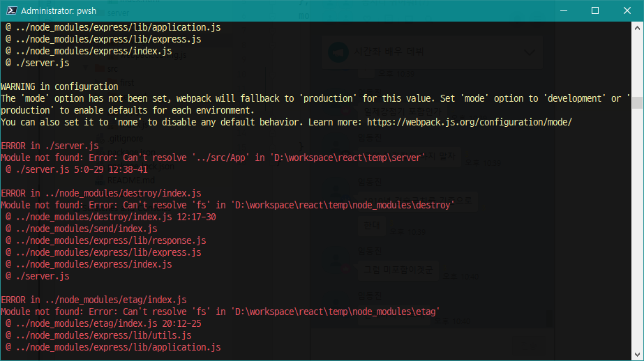Click '@ ../node_modules/etag/index.js 20:12-25' line
This screenshot has height=361, width=644.
coord(103,323)
